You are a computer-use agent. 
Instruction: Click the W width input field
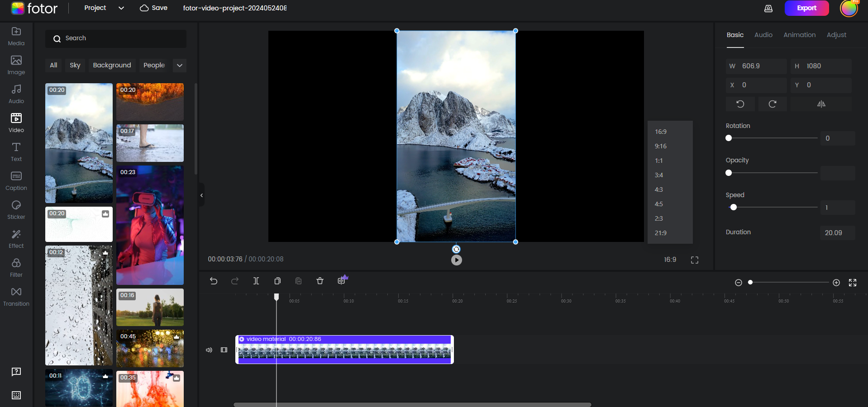pyautogui.click(x=756, y=66)
